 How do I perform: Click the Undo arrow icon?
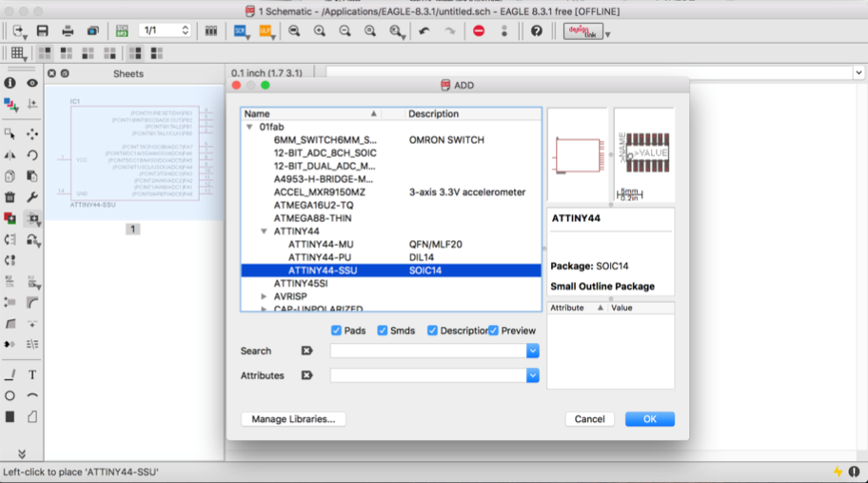424,31
